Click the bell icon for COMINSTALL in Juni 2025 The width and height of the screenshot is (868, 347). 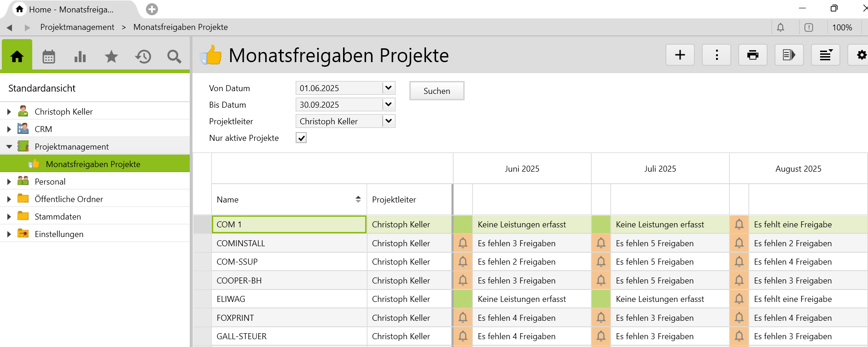[463, 243]
